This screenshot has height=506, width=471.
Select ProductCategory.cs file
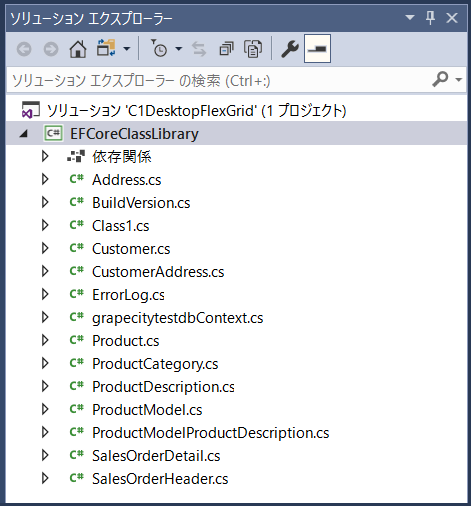point(155,364)
